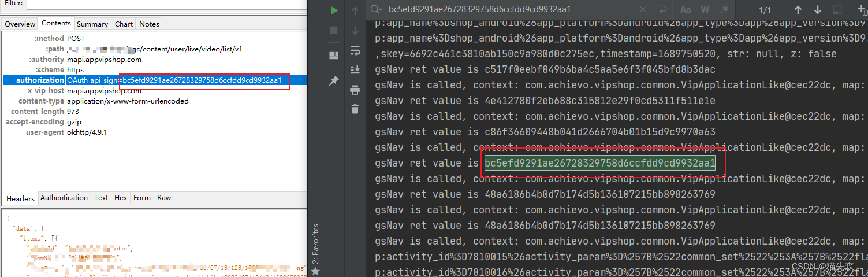The image size is (868, 277).
Task: Go to previous search occurrence
Action: [798, 10]
